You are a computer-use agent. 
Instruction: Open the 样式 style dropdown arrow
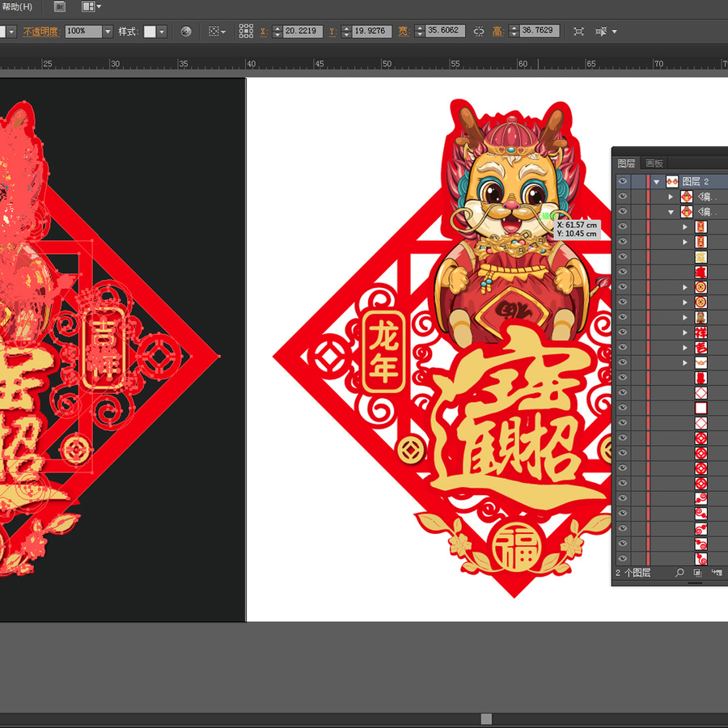162,31
